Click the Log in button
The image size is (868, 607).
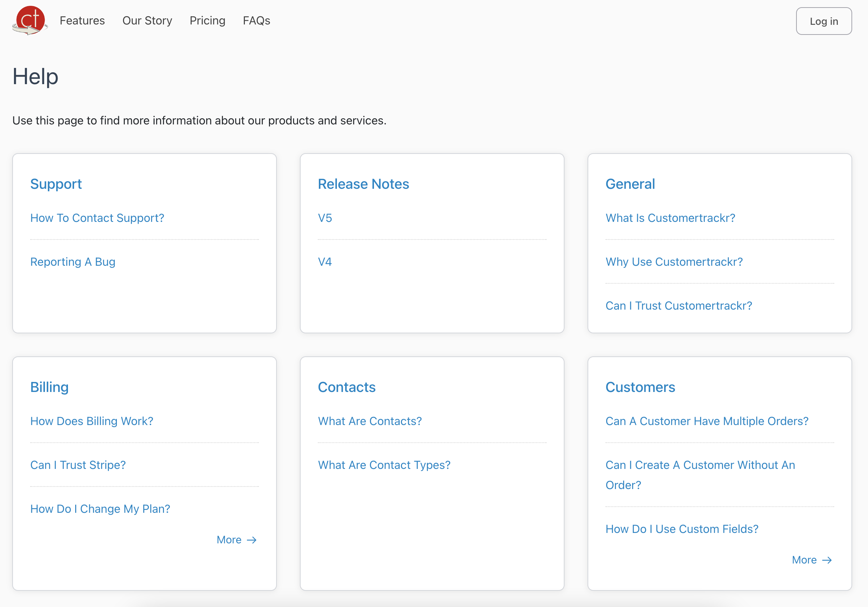(x=824, y=21)
